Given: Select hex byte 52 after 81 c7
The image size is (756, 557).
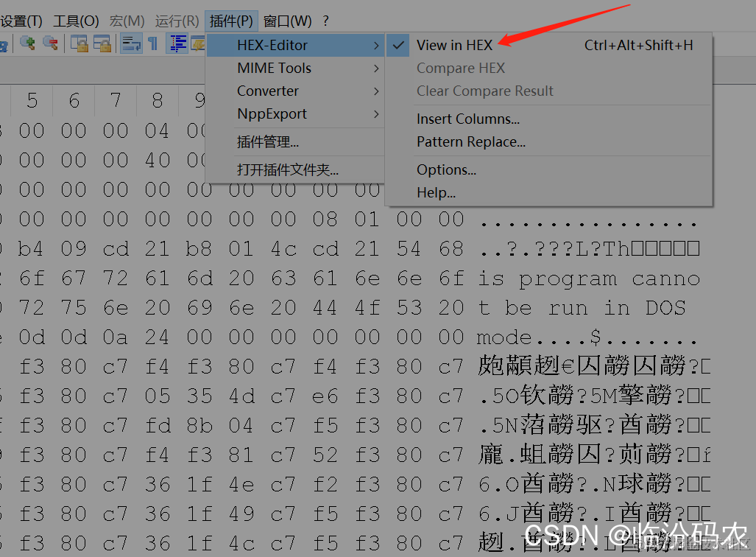Looking at the screenshot, I should click(x=325, y=455).
